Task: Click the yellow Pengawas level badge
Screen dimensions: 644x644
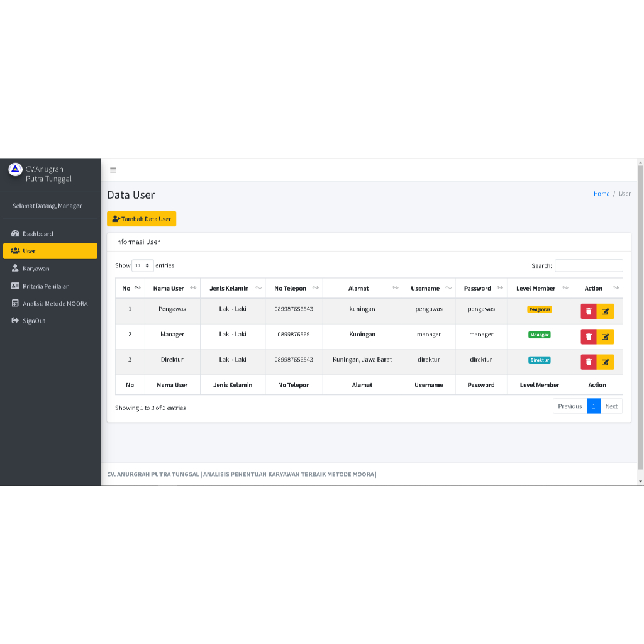Action: click(x=539, y=309)
